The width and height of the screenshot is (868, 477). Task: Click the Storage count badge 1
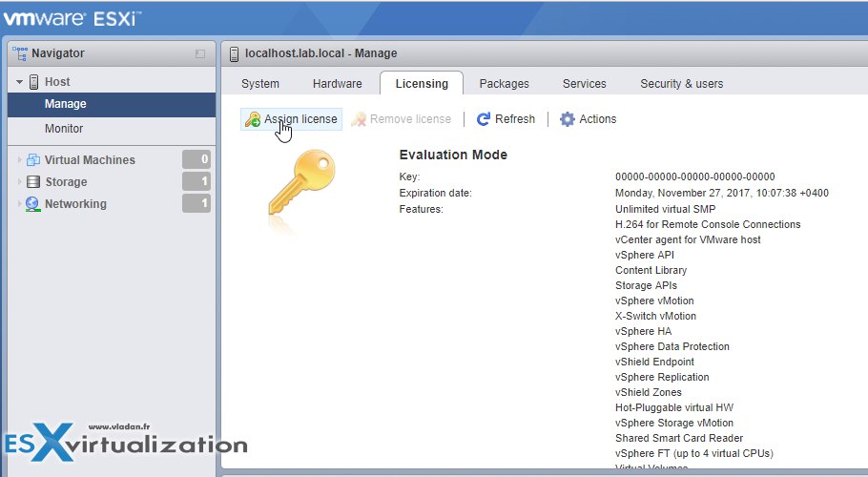(196, 181)
